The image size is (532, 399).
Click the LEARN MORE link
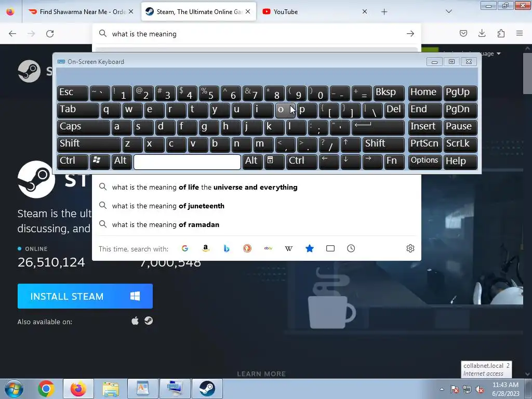261,374
